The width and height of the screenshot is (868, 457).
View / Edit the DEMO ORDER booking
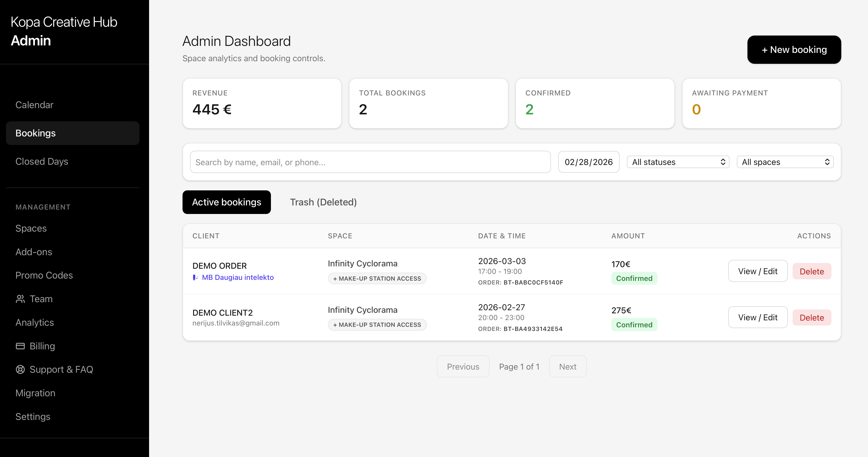click(x=758, y=271)
